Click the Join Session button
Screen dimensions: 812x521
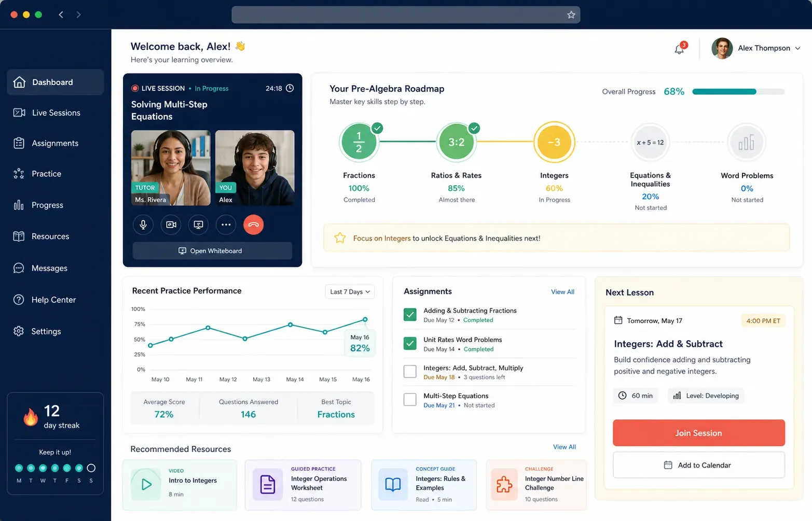click(x=698, y=433)
